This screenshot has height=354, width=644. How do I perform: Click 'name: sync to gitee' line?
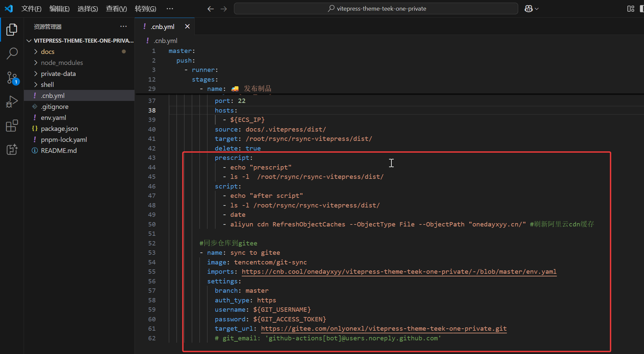point(240,253)
